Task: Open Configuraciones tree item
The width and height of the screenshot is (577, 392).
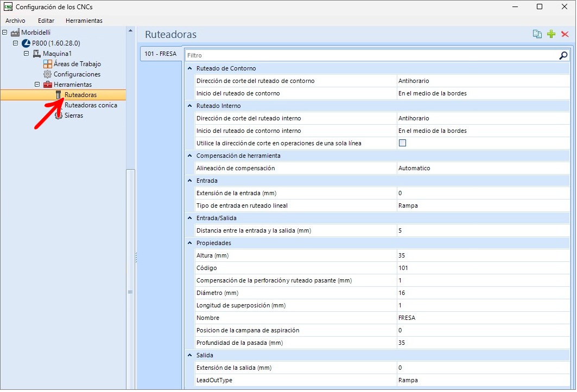Action: 77,74
